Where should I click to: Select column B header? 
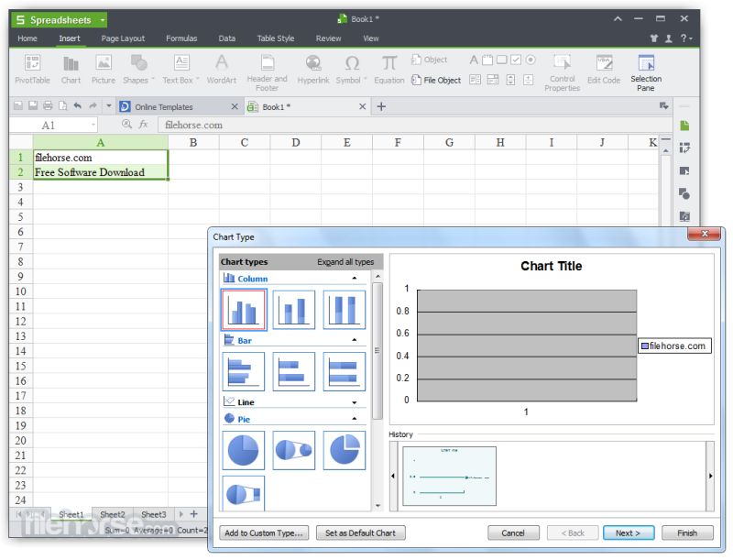(193, 143)
